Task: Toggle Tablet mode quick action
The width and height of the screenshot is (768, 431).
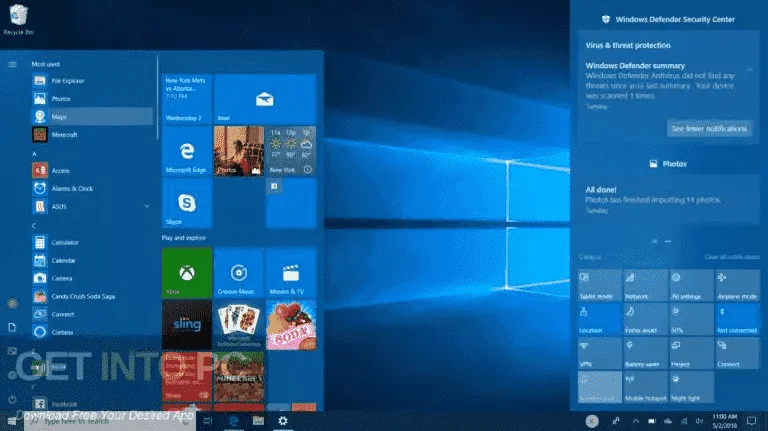Action: 600,286
